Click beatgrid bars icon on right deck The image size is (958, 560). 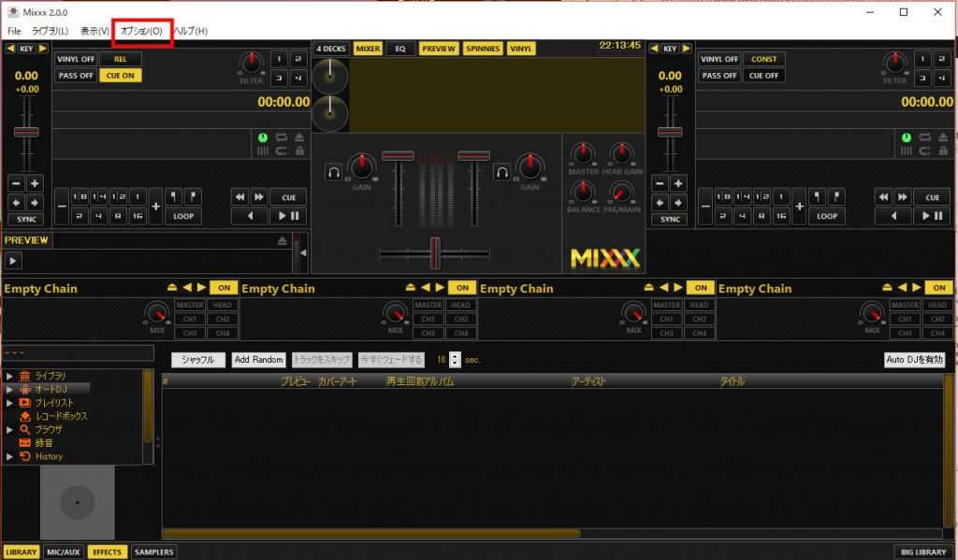click(907, 151)
